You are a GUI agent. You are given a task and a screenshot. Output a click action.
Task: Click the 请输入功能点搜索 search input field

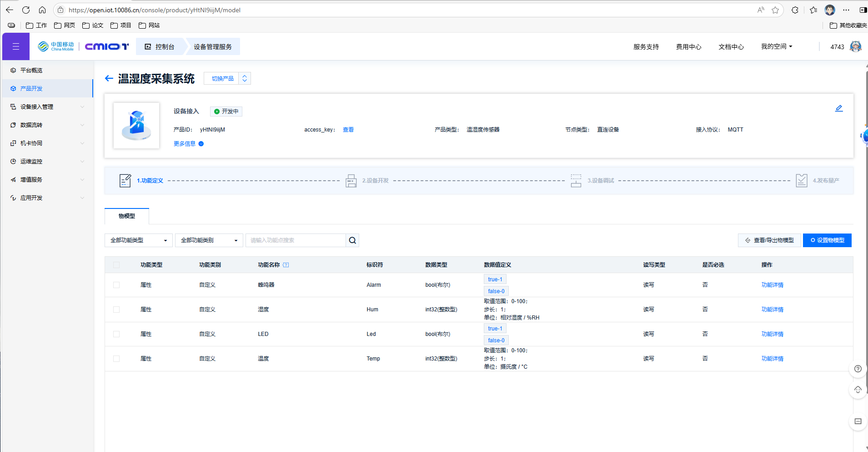(x=296, y=240)
